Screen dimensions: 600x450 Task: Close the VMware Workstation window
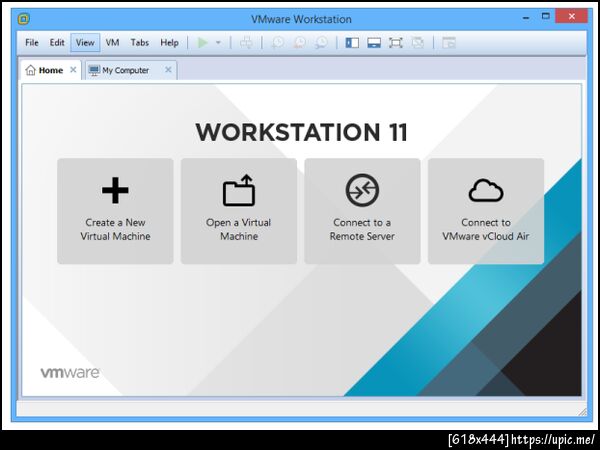[572, 16]
